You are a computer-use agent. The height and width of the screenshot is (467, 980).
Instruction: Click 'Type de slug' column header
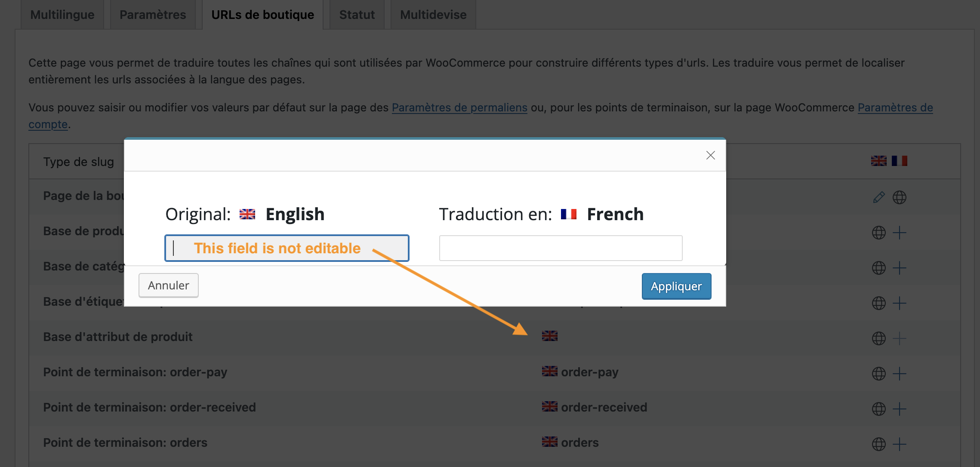[79, 162]
